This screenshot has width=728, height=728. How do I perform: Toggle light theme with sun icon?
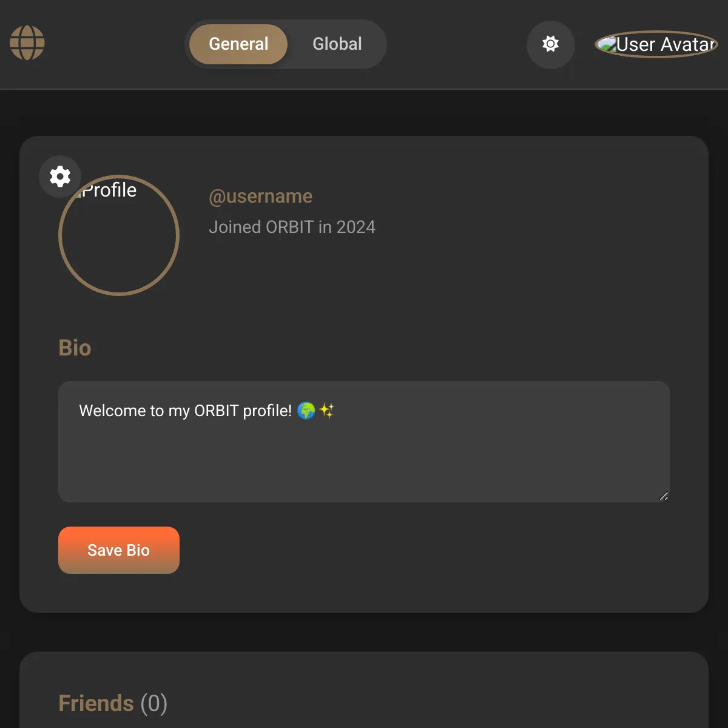(x=550, y=44)
